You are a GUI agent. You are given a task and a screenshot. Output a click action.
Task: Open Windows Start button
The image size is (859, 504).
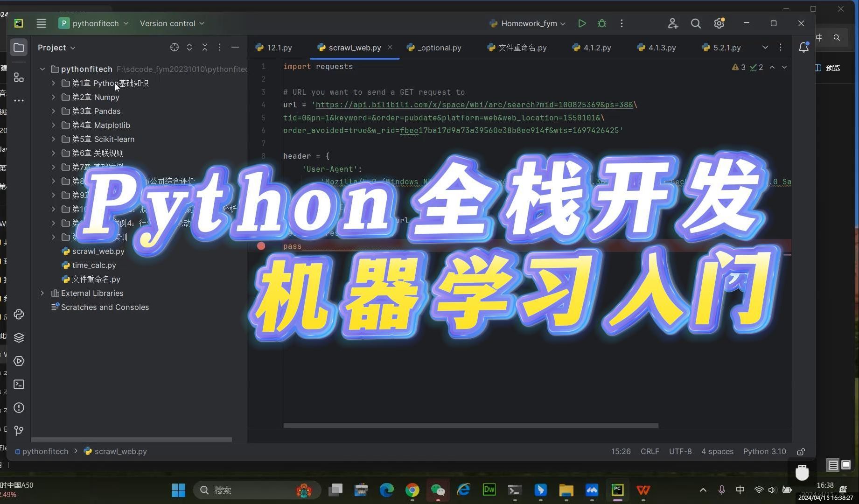(178, 490)
